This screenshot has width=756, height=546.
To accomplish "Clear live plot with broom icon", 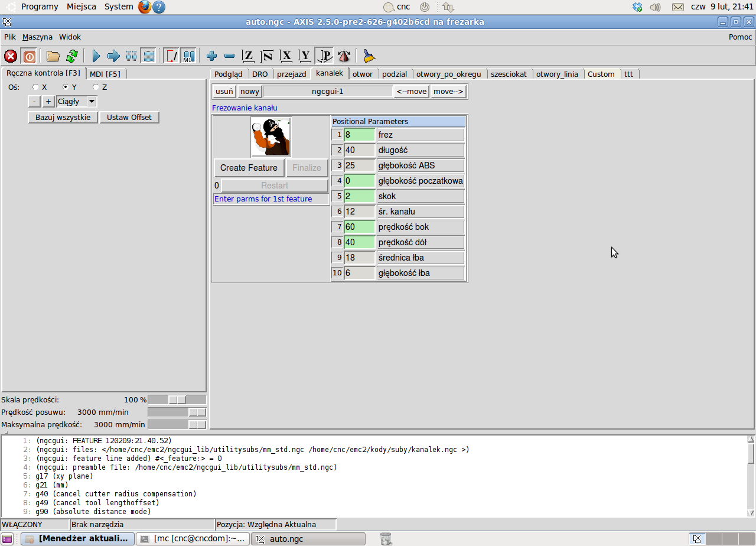I will pos(369,56).
